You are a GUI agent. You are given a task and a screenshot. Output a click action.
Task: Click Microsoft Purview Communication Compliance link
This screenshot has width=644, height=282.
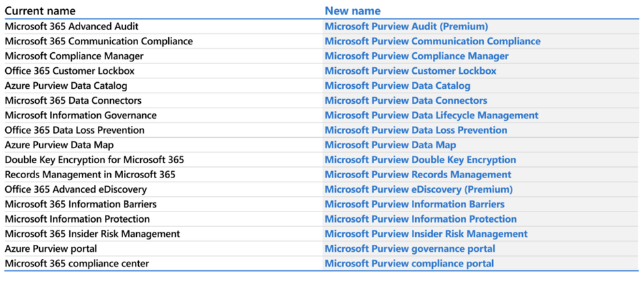pyautogui.click(x=432, y=41)
